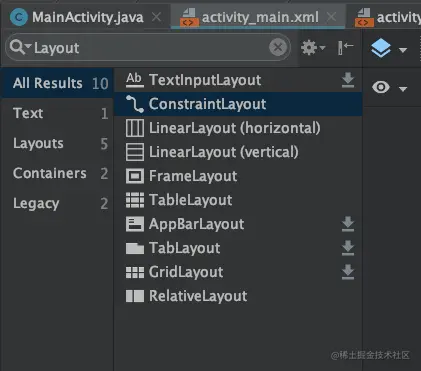Expand the dropdown arrow beside eye icon
This screenshot has width=421, height=371.
point(403,89)
